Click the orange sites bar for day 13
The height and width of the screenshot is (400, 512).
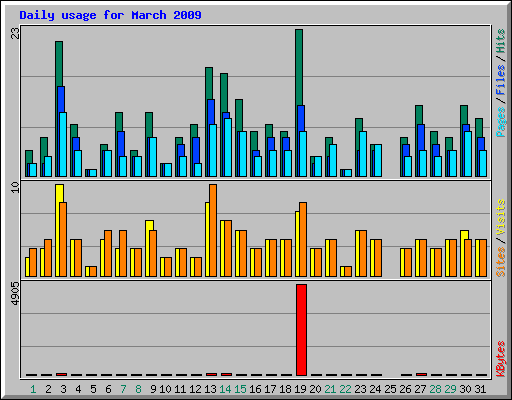point(213,230)
